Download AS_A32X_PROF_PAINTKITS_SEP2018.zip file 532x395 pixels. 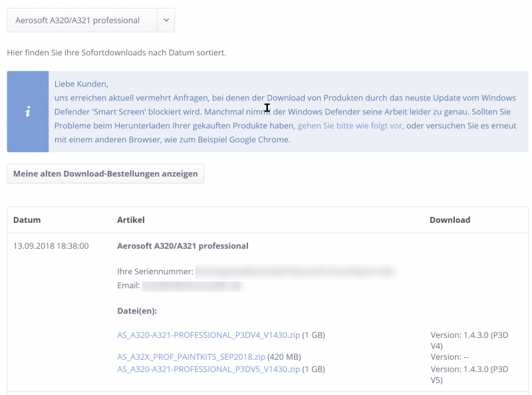(191, 357)
